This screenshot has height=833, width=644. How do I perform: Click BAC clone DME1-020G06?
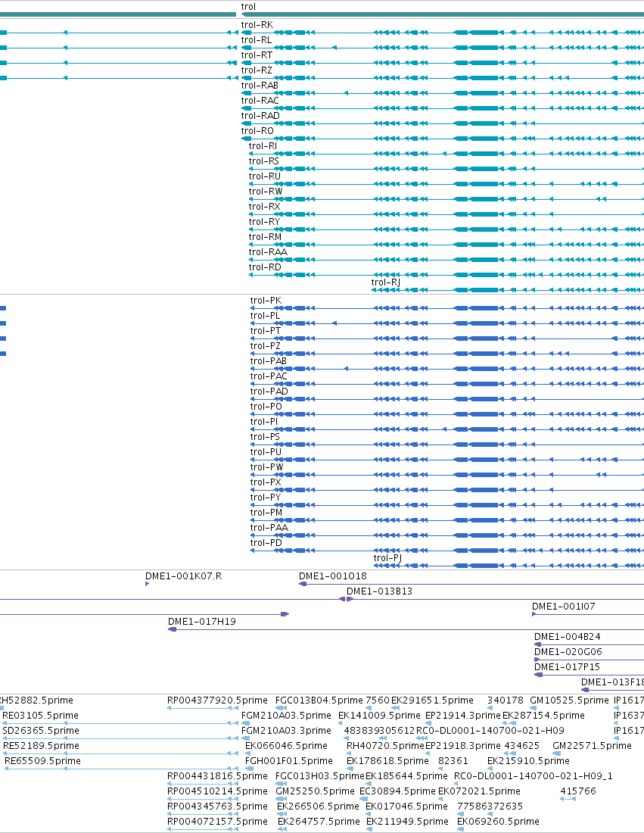click(x=568, y=652)
